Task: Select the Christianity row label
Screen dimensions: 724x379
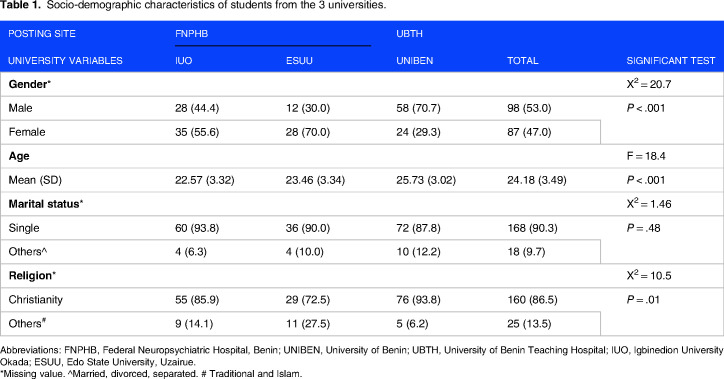Action: [x=36, y=300]
